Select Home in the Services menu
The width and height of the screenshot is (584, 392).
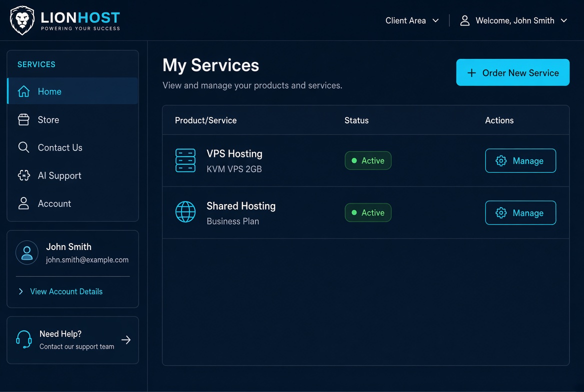tap(72, 91)
